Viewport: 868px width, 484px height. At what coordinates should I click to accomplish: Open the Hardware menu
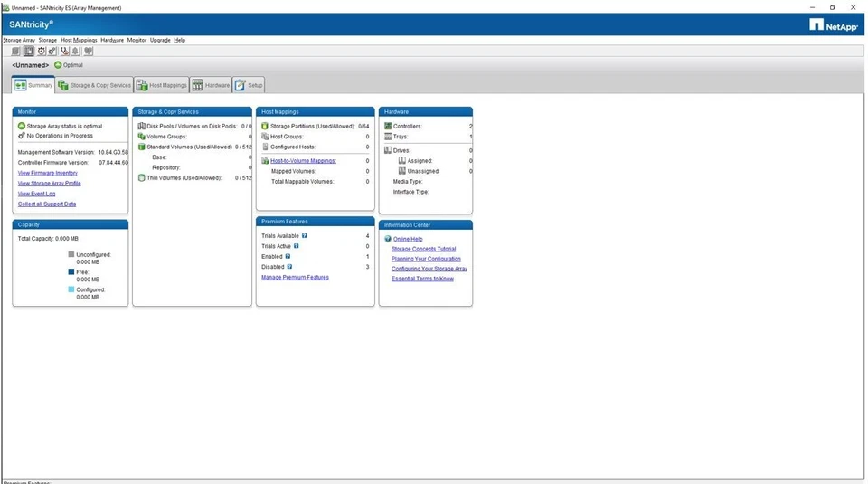point(112,40)
